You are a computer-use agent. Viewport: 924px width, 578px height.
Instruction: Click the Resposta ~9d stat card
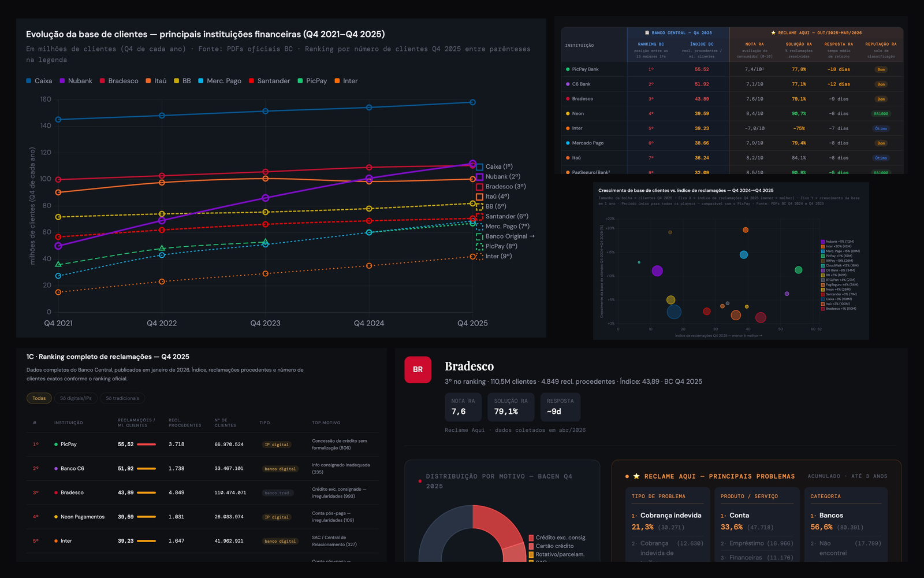click(x=560, y=407)
